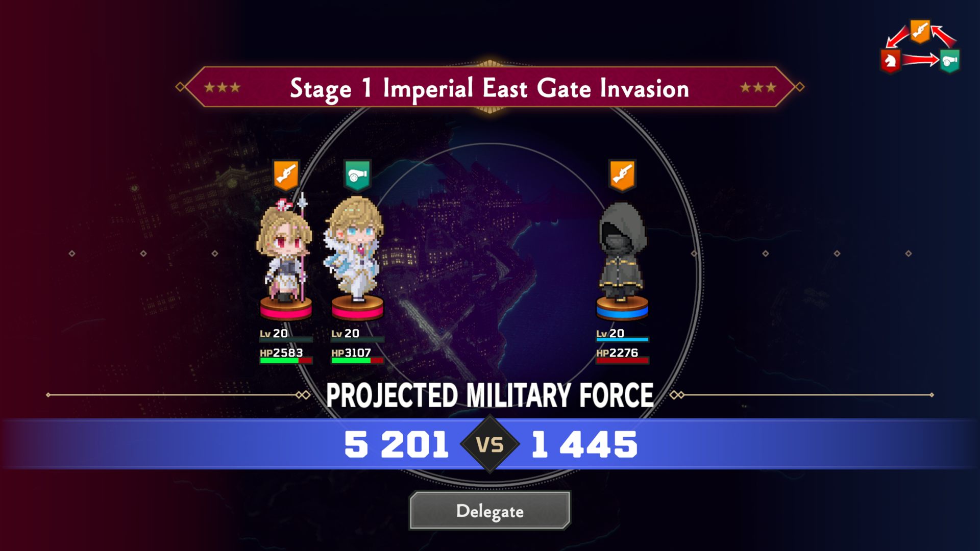Select the orange rifle badge above pink-haired ally
980x551 pixels.
(286, 175)
